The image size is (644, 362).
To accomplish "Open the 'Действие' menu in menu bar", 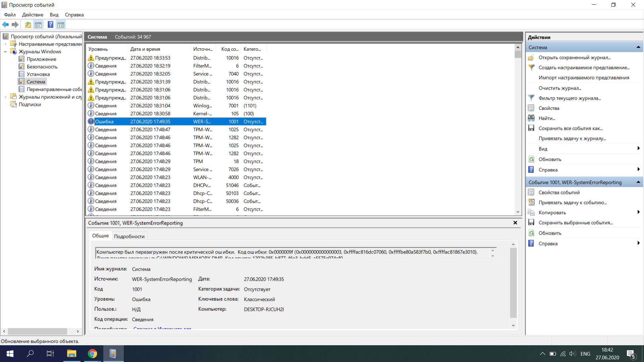I will (x=33, y=15).
